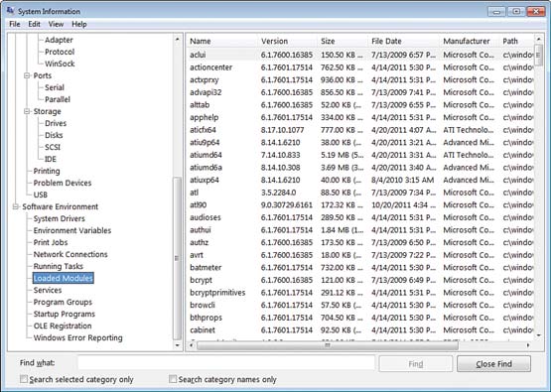Screen dimensions: 551x392
Task: Select the Services tree item
Action: coord(48,290)
